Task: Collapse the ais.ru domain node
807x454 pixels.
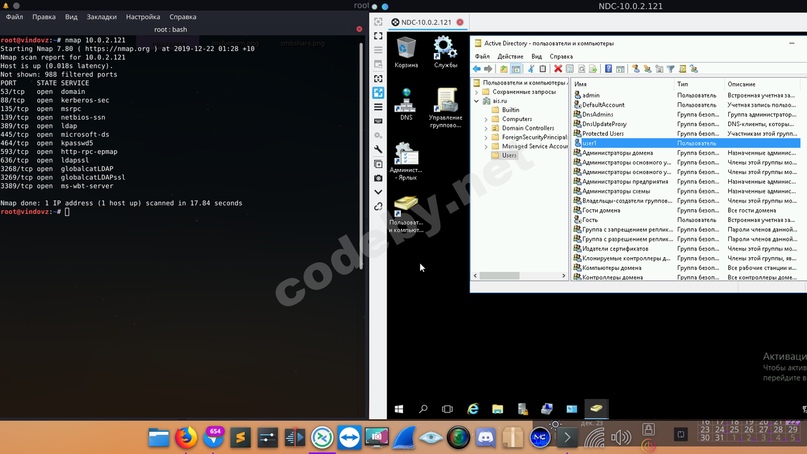Action: coord(477,101)
